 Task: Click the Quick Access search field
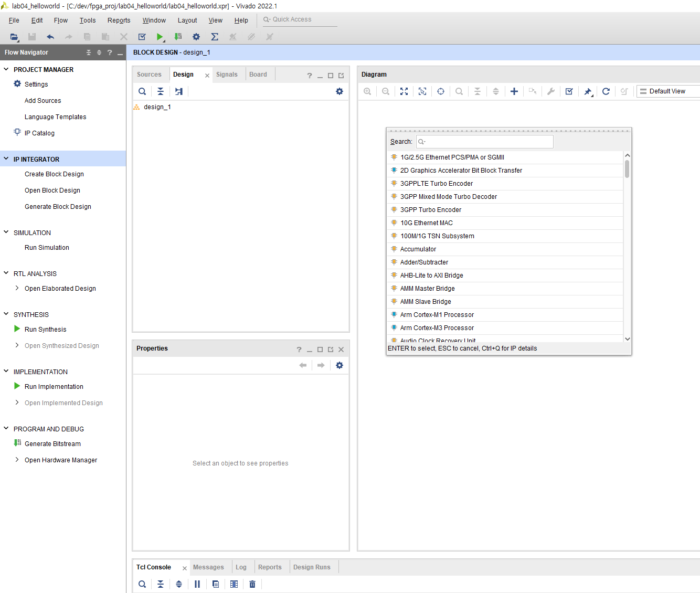click(x=299, y=19)
